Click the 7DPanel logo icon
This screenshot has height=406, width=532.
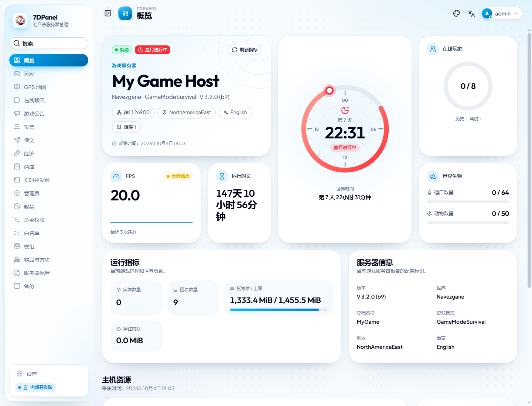click(20, 20)
